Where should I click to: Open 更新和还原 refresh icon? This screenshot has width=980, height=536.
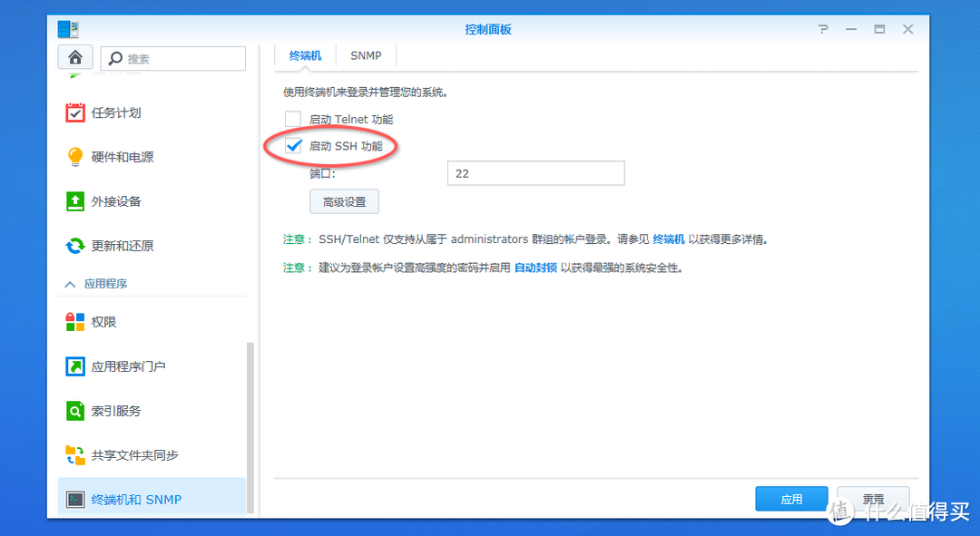75,246
